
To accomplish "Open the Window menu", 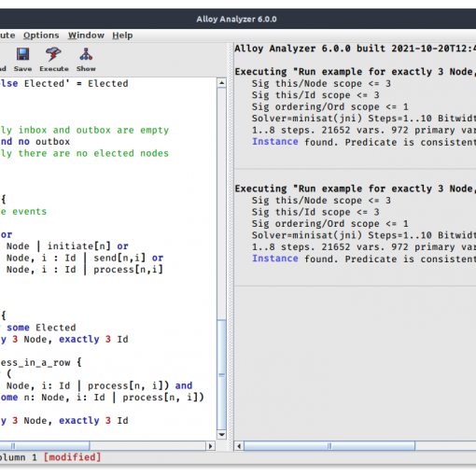I will point(86,35).
